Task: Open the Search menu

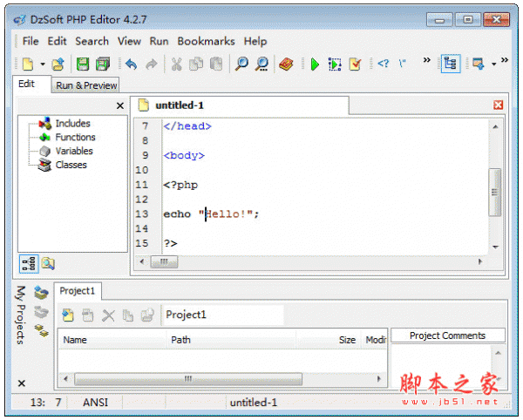Action: [x=92, y=41]
